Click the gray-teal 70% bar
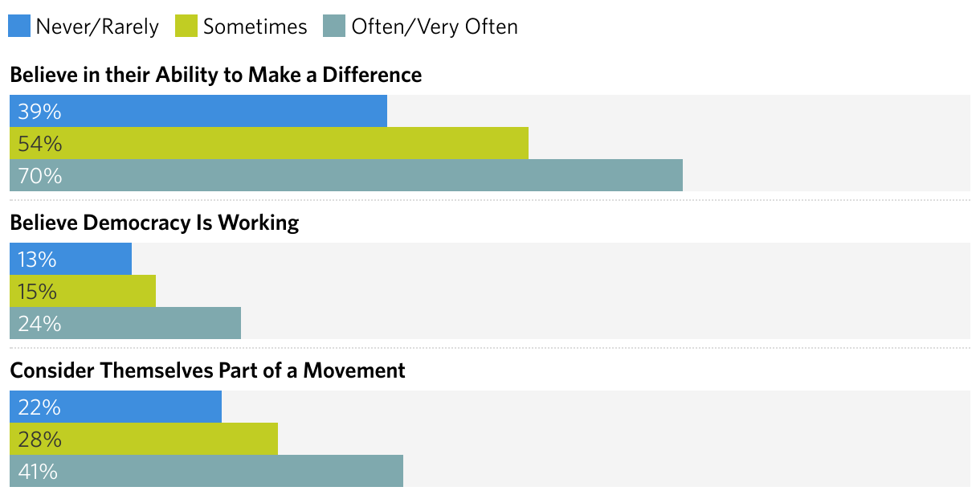Viewport: 980px width, 495px height. pos(346,175)
